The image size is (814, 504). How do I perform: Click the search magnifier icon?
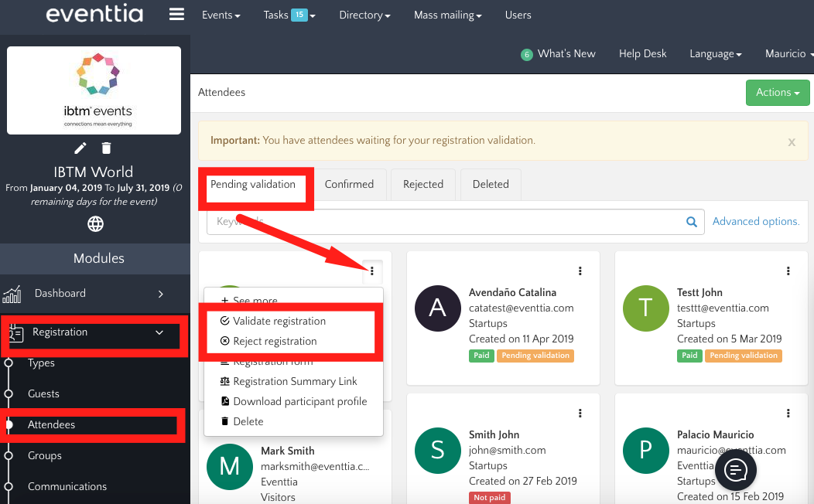pos(692,222)
